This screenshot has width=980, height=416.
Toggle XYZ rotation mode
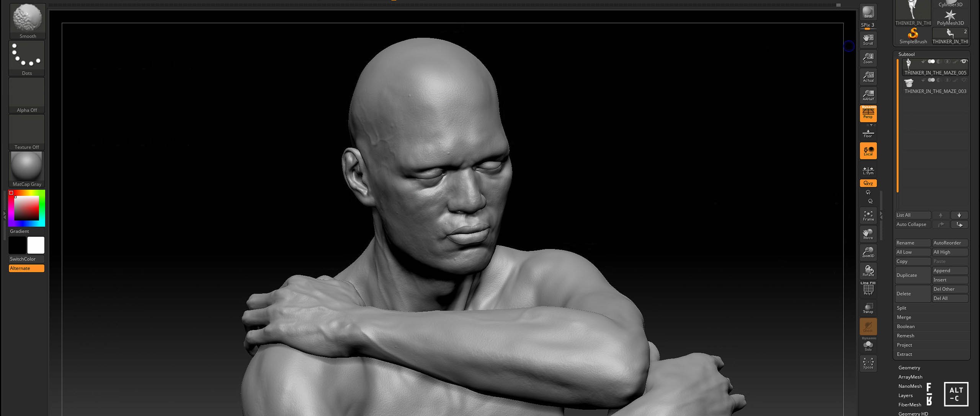[x=868, y=184]
